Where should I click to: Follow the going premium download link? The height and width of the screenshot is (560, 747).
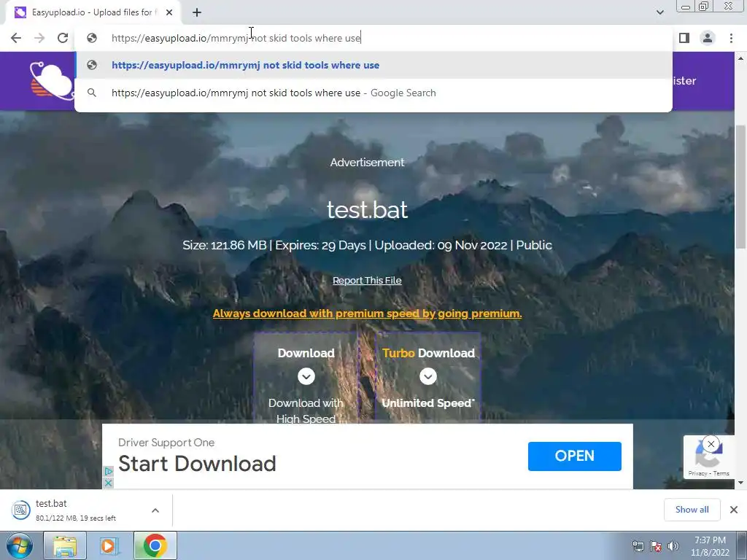click(367, 314)
